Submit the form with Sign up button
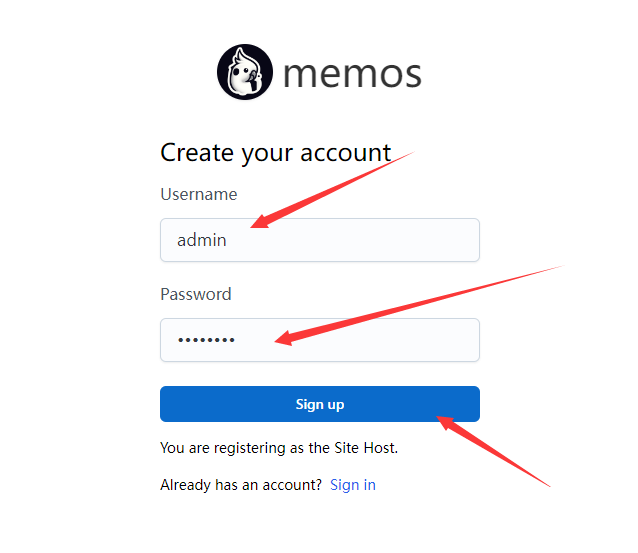This screenshot has width=638, height=553. (320, 404)
